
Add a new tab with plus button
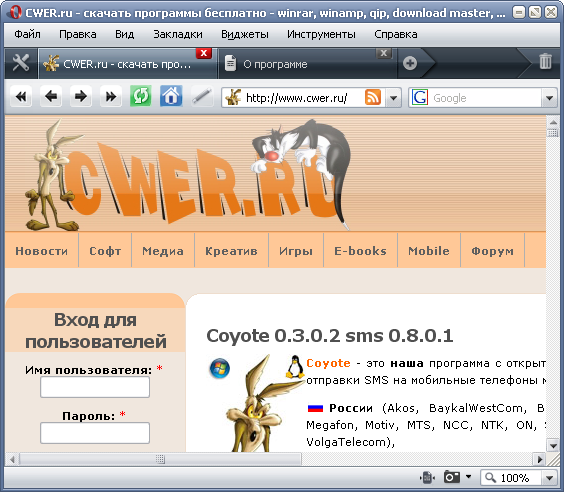[410, 63]
